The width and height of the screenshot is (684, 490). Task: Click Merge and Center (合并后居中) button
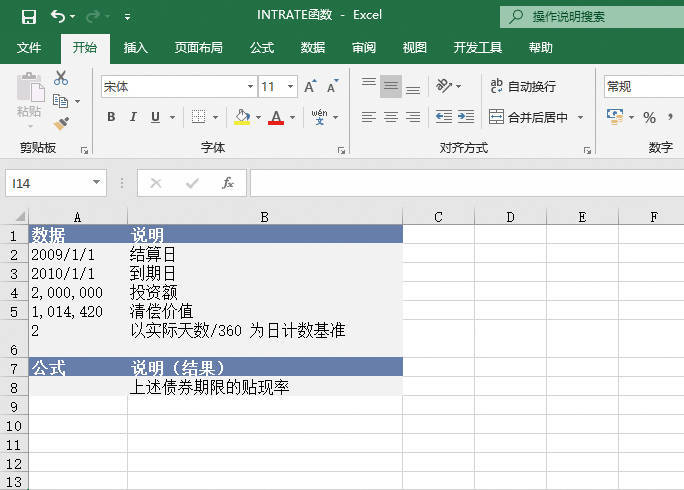point(528,117)
